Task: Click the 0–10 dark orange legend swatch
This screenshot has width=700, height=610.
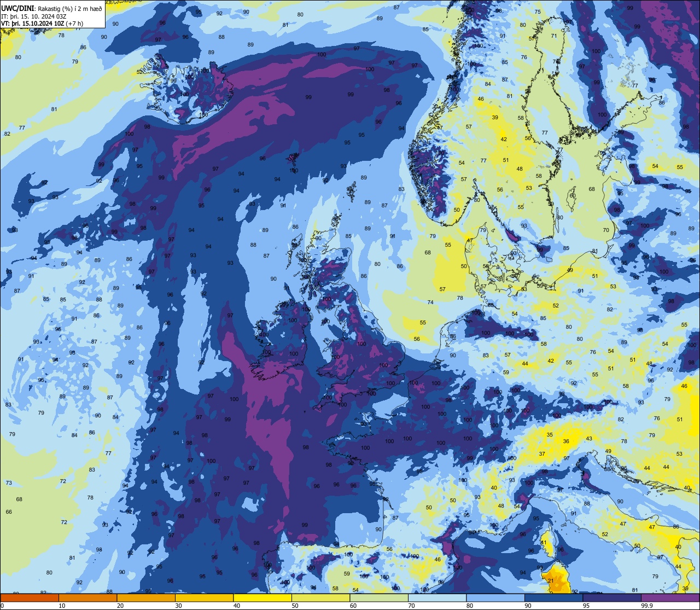Action: (30, 598)
